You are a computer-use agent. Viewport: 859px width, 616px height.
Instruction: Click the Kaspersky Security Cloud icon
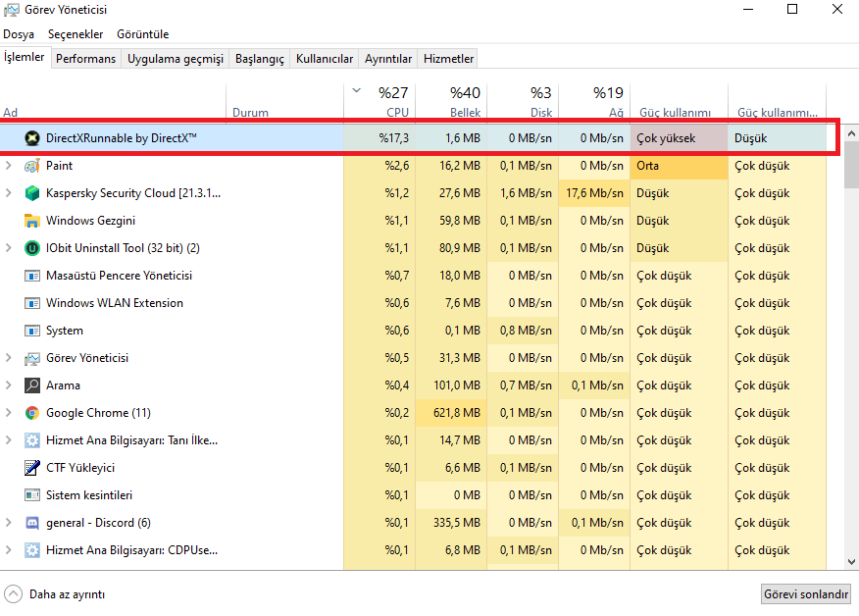coord(31,193)
